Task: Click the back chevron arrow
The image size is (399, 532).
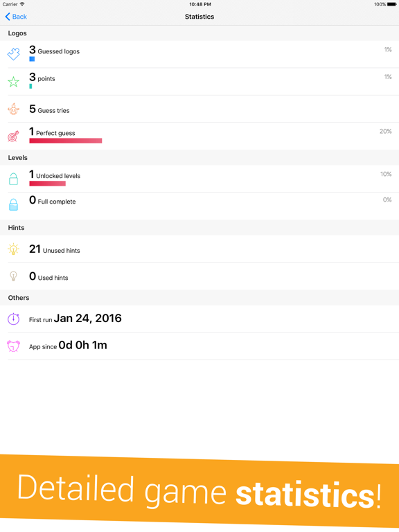Action: pyautogui.click(x=8, y=17)
